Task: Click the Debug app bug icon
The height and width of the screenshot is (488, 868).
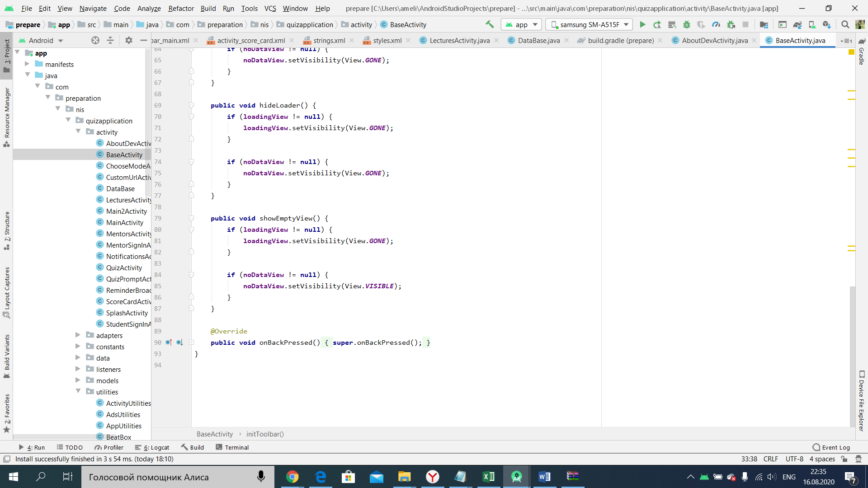Action: point(686,24)
